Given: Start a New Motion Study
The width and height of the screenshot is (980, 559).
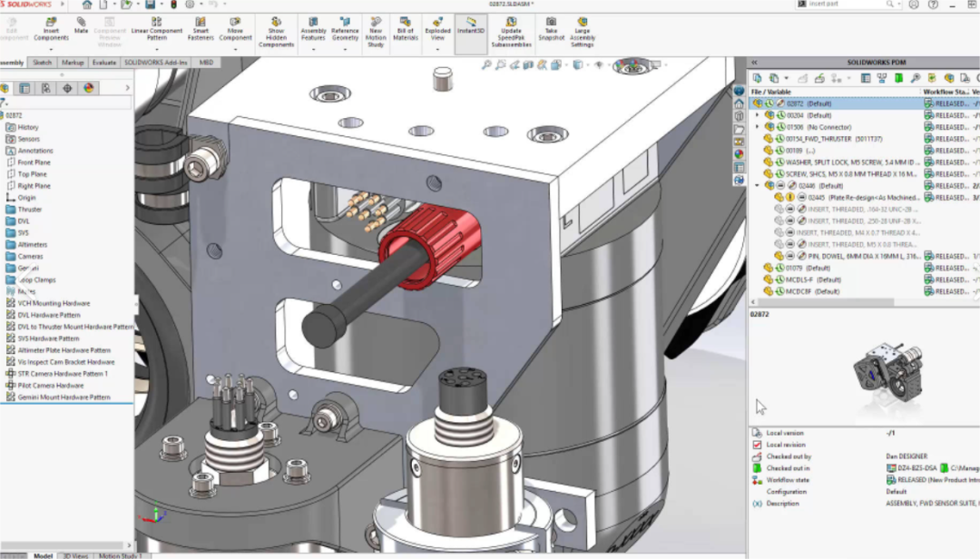Looking at the screenshot, I should (376, 32).
